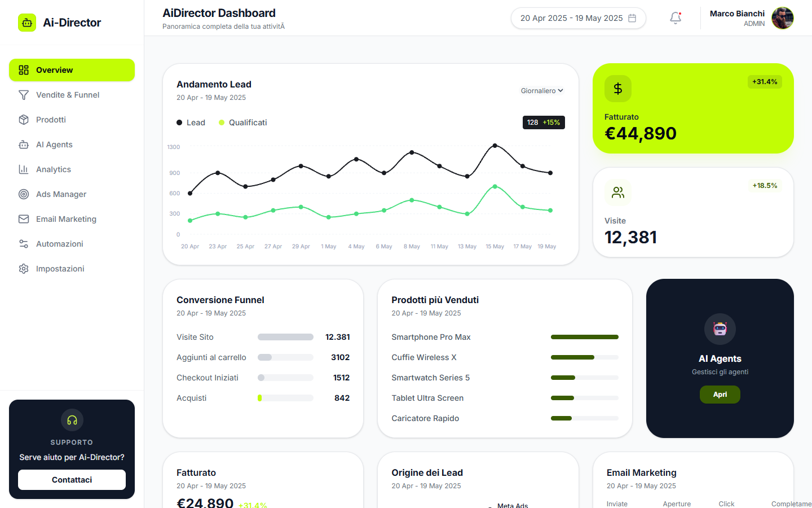Click the Smartphone Pro Max progress bar
Viewport: 812px width, 508px height.
pos(585,337)
